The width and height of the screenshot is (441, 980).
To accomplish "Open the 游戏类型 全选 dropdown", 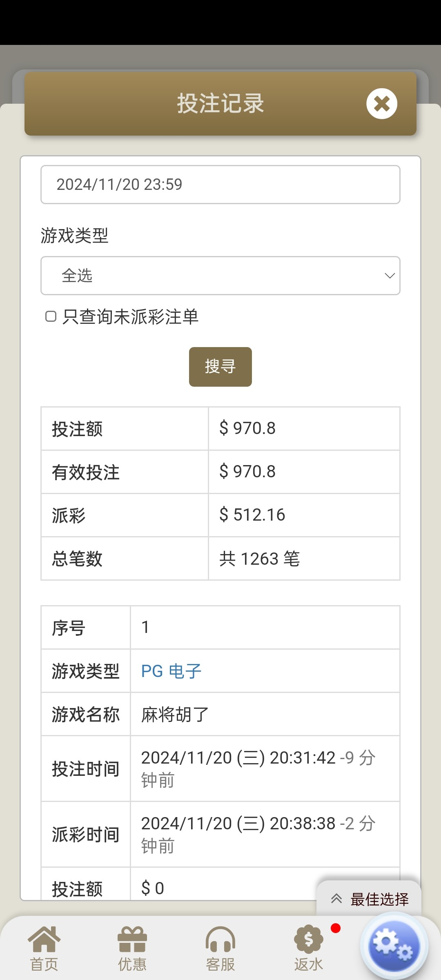I will [220, 276].
